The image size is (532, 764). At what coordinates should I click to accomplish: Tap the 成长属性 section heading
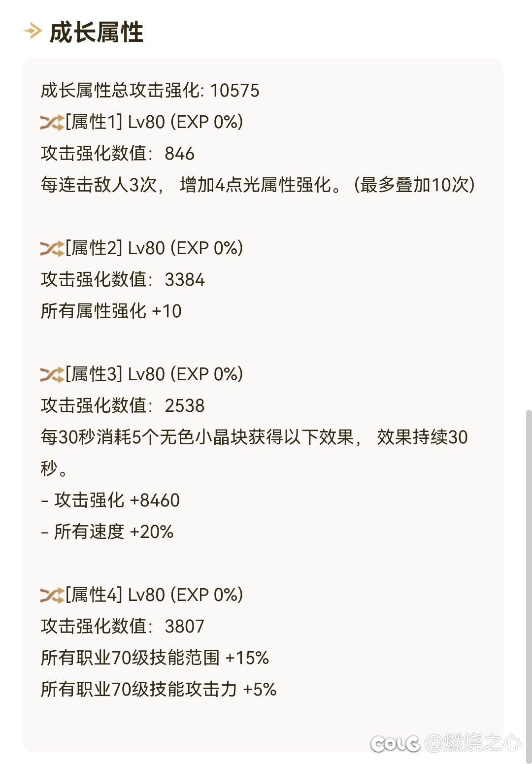pos(97,33)
